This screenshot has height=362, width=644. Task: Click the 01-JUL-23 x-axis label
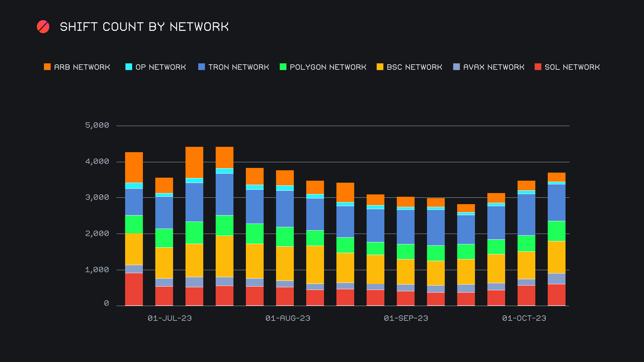(170, 318)
